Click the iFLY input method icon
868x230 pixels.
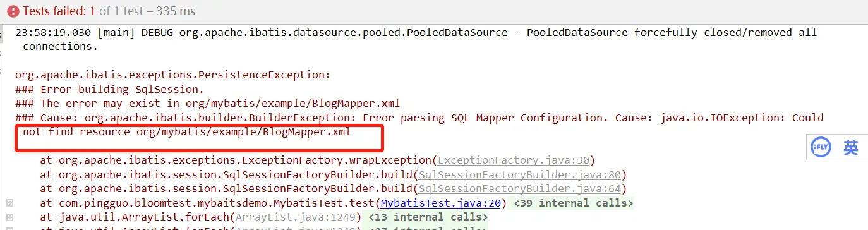click(x=820, y=148)
